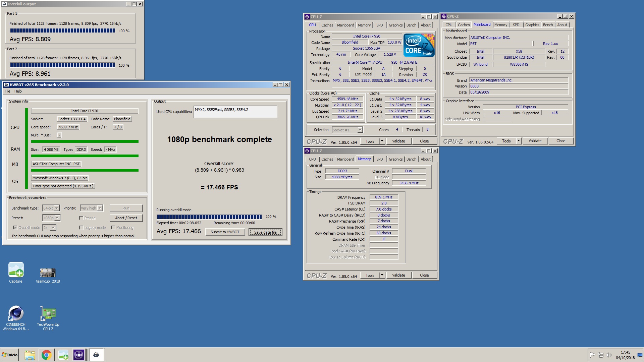Switch to HWBOT x265 taskbar button

(96, 355)
